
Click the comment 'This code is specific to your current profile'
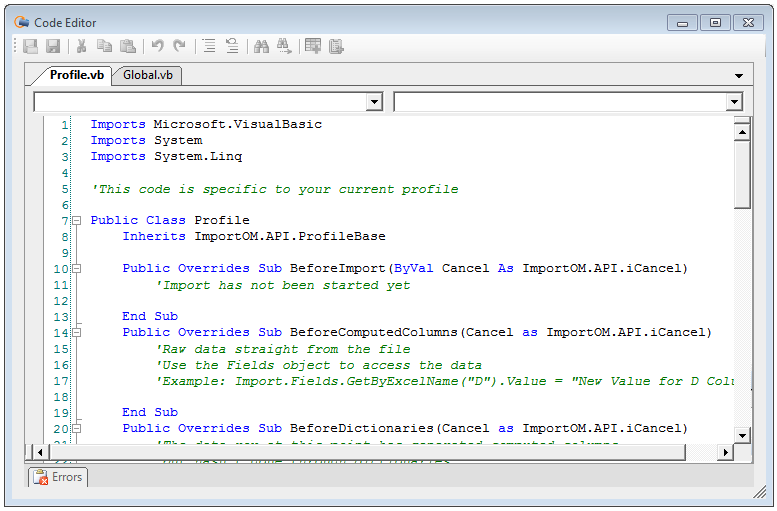(275, 189)
